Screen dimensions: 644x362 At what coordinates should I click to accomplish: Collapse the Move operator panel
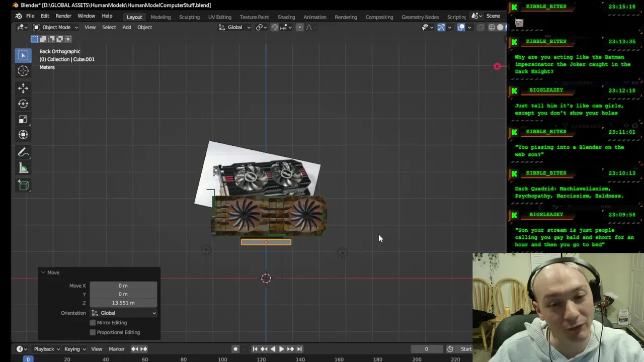tap(43, 273)
